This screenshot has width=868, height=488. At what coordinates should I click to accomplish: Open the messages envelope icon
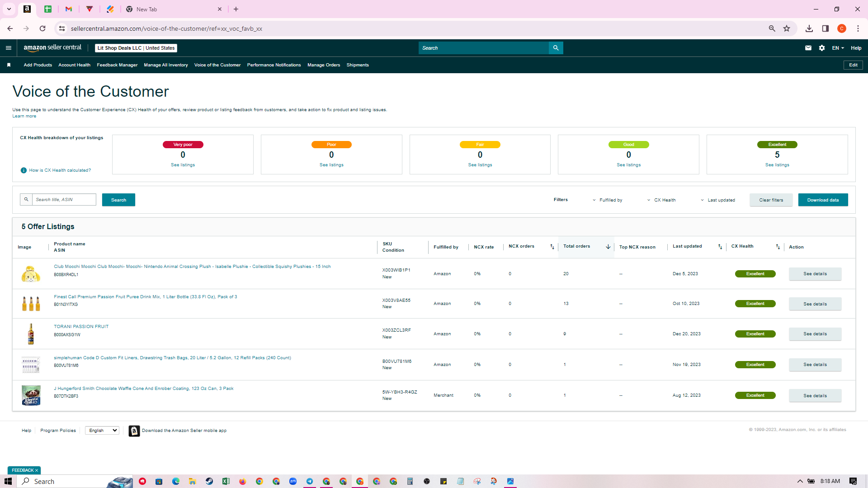click(808, 48)
